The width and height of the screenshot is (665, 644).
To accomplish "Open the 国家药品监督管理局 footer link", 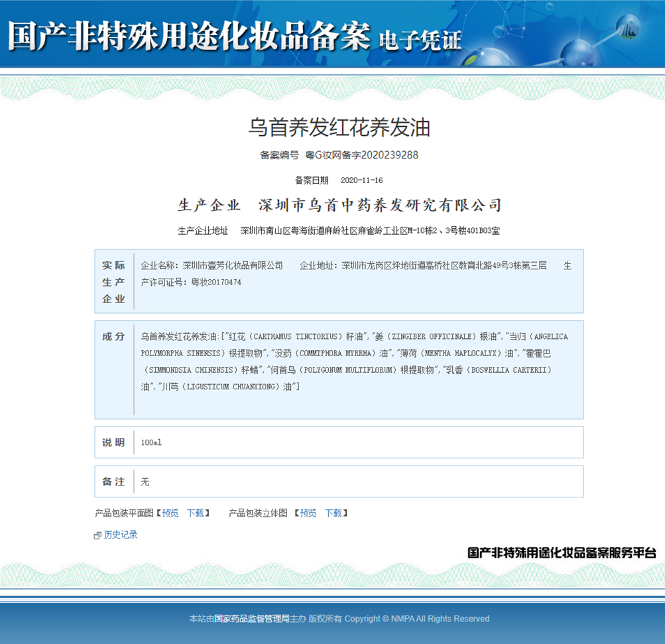I will [251, 619].
